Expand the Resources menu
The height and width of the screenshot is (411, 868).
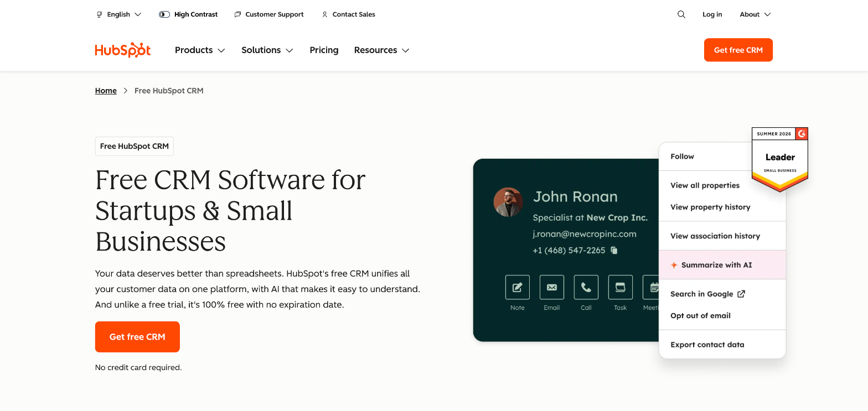pos(381,50)
